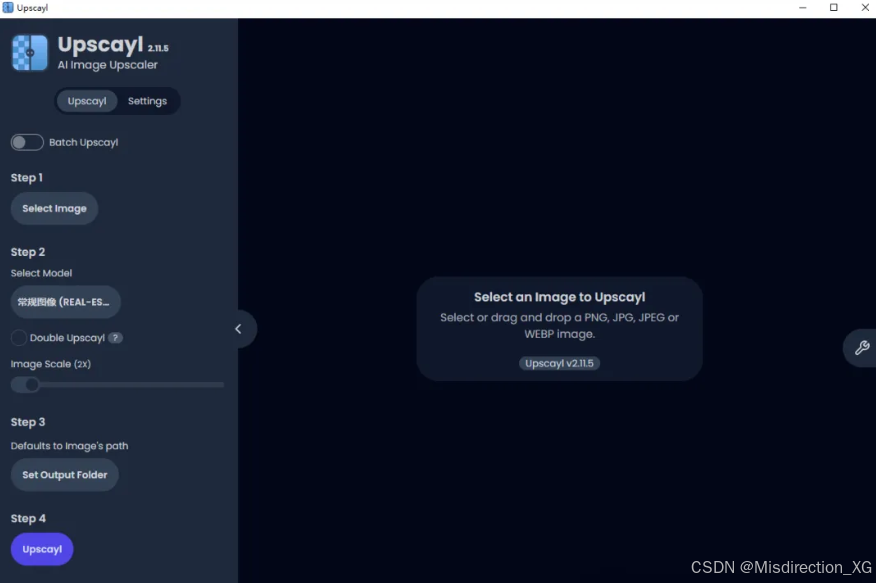The height and width of the screenshot is (583, 876).
Task: Click the Step 4 heading
Action: (28, 518)
